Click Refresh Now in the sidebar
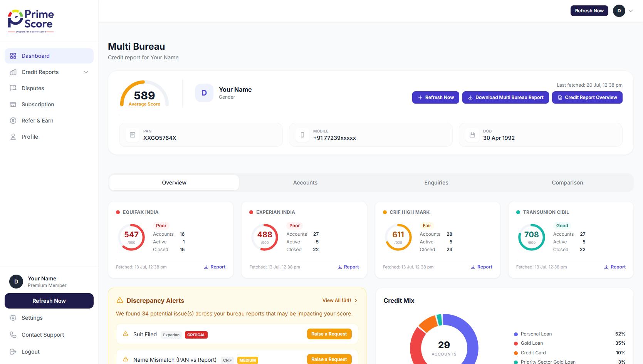Screen dimensions: 643x364 [x=49, y=301]
